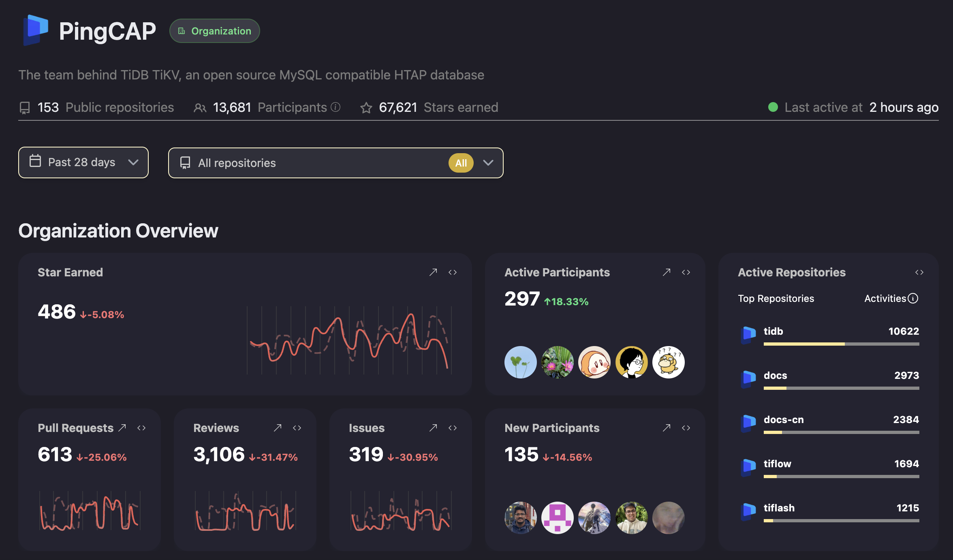
Task: Click the Reviews sparkline chart
Action: pyautogui.click(x=245, y=511)
